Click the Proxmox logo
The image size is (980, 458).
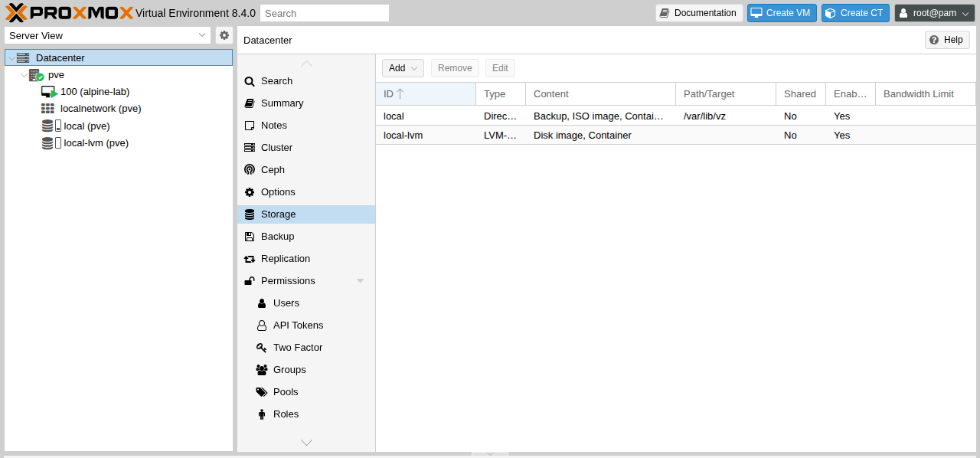(x=69, y=12)
